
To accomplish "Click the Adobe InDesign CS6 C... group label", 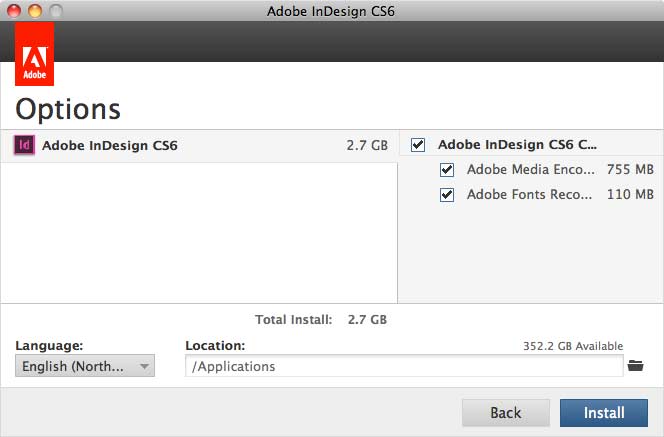I will (517, 145).
